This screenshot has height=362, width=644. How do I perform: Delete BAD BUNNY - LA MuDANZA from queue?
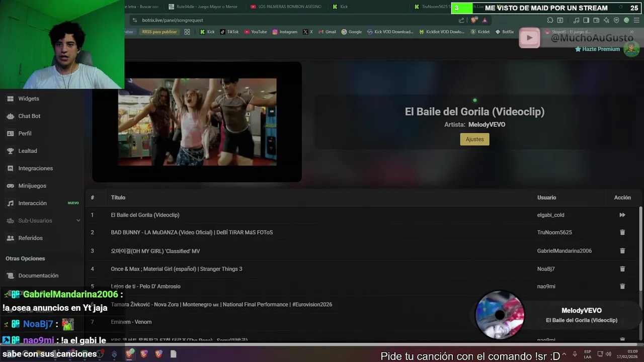(x=622, y=232)
